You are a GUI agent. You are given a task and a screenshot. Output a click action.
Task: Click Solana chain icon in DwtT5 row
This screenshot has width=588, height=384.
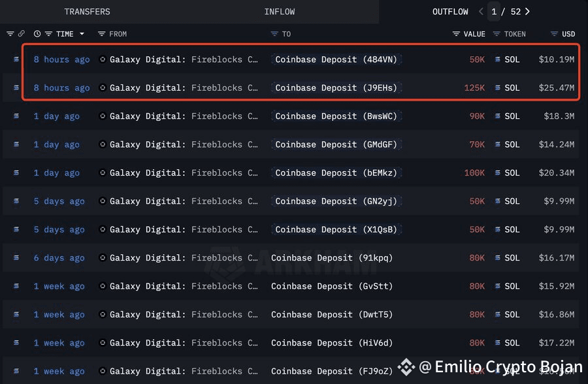tap(16, 315)
